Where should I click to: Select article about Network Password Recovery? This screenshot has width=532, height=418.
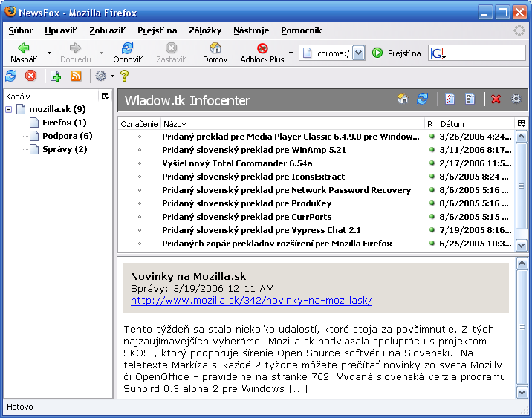point(286,190)
